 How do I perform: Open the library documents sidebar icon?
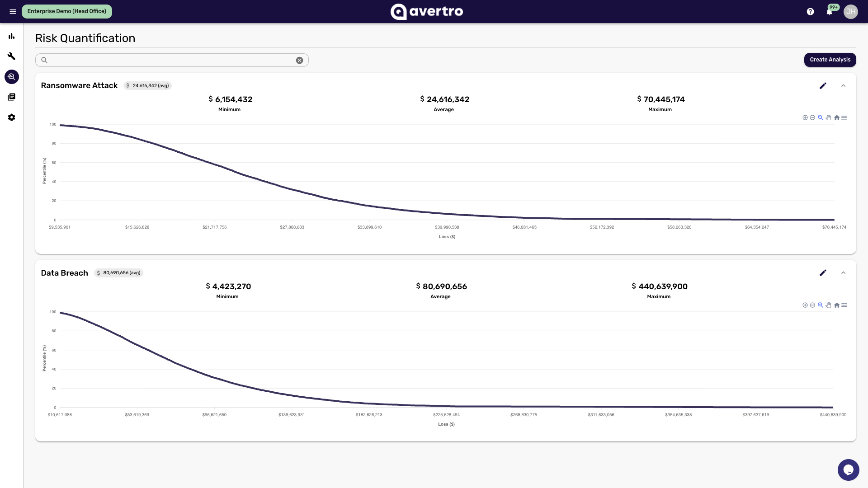12,97
